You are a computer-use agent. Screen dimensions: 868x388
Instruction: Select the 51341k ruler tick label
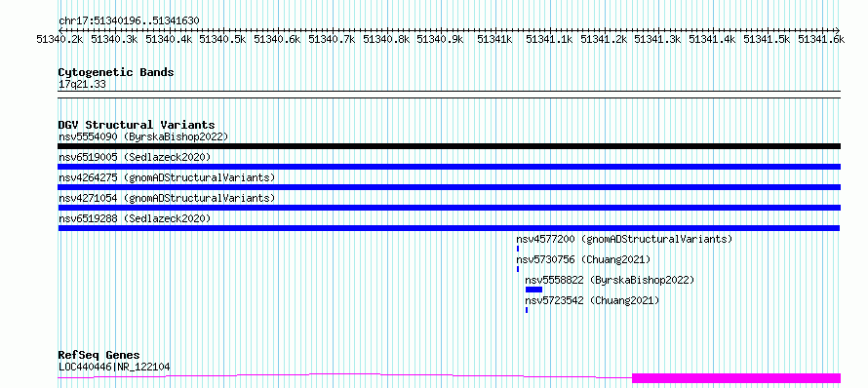[494, 39]
